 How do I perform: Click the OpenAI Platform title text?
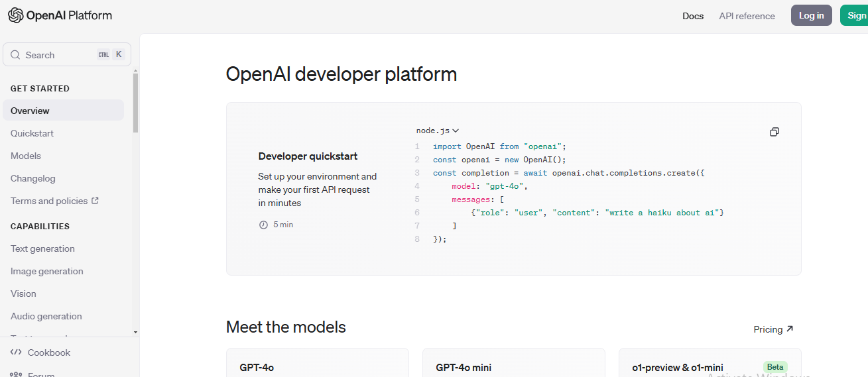coord(69,15)
